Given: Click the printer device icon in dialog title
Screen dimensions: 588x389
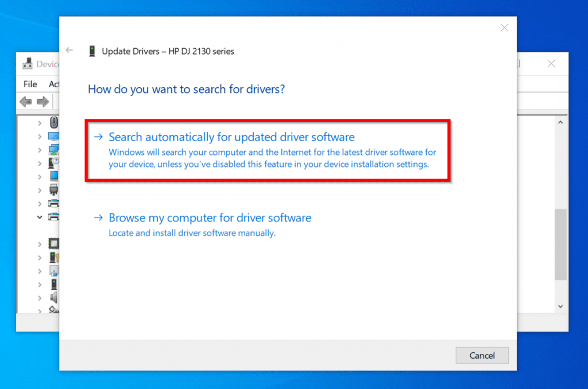Looking at the screenshot, I should [x=92, y=51].
